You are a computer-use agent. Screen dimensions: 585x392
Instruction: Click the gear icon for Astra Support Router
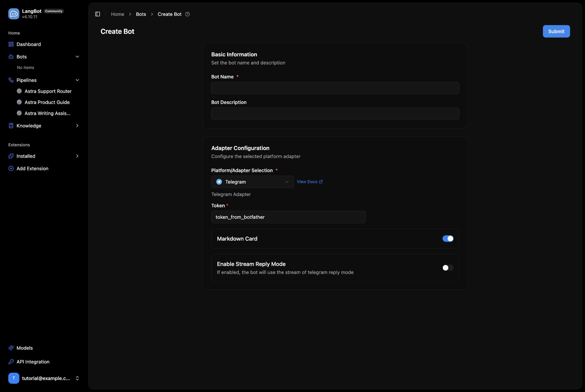pyautogui.click(x=19, y=91)
